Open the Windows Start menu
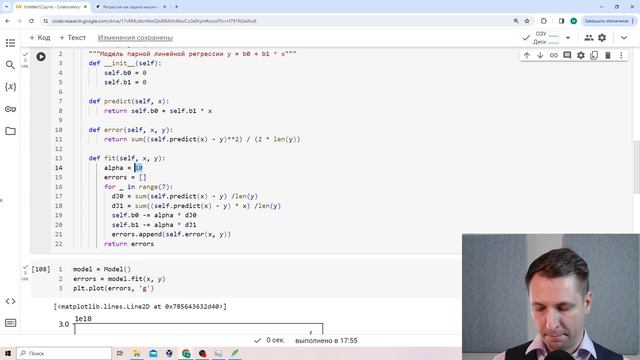640x360 pixels. tap(8, 353)
